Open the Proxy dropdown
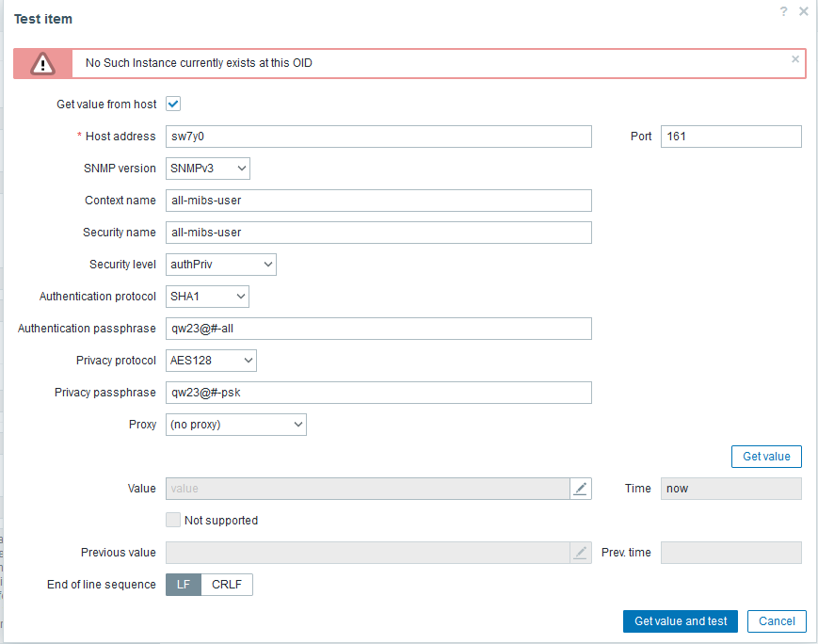The width and height of the screenshot is (818, 644). [x=236, y=425]
